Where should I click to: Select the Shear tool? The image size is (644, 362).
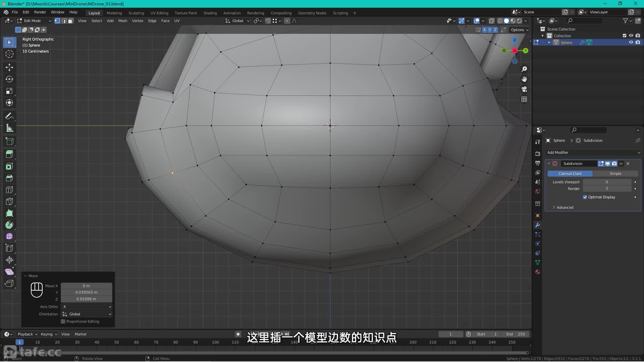tap(9, 272)
